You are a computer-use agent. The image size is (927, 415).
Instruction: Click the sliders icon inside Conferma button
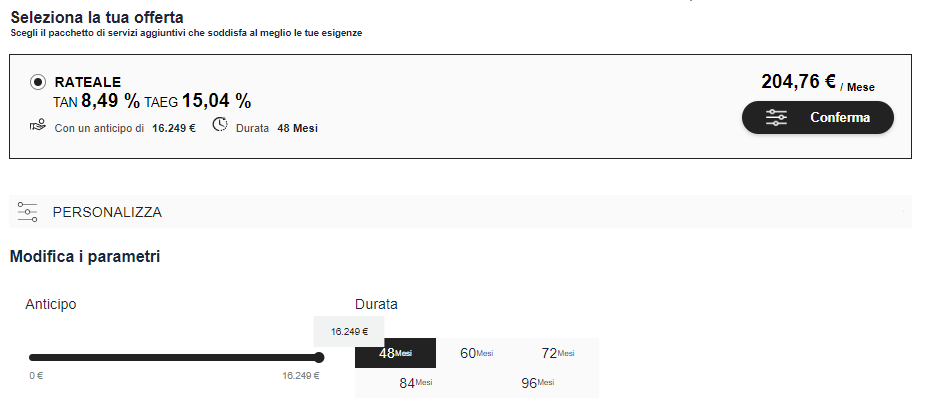pos(776,117)
